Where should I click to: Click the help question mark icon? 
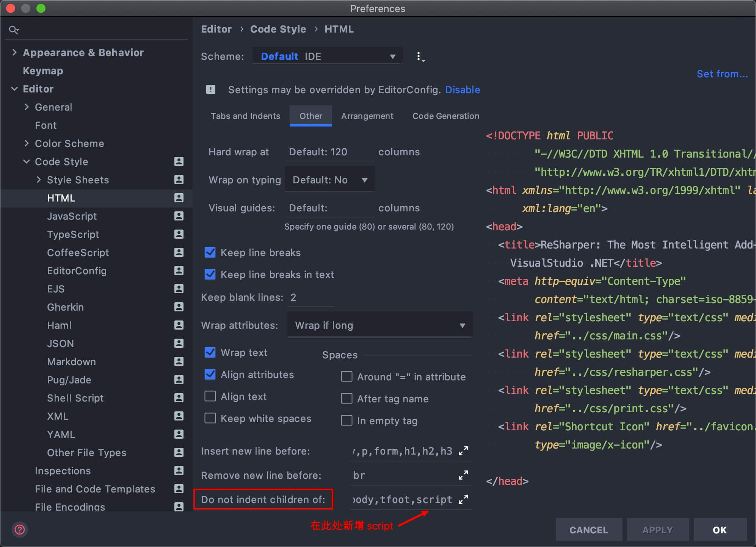[20, 530]
